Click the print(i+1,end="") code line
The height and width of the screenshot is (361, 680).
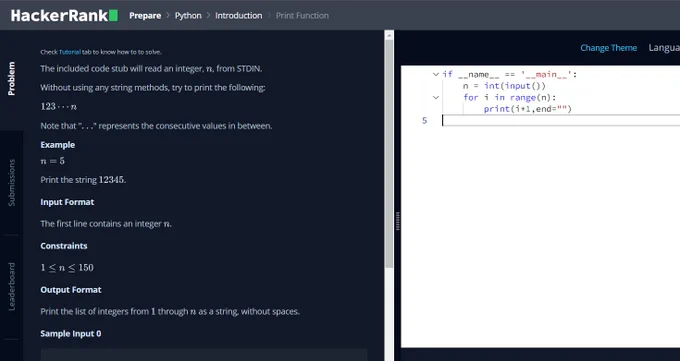(x=528, y=109)
